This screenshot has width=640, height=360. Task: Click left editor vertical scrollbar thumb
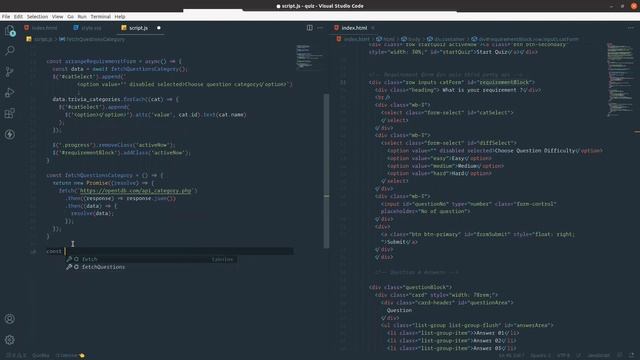coord(327,171)
